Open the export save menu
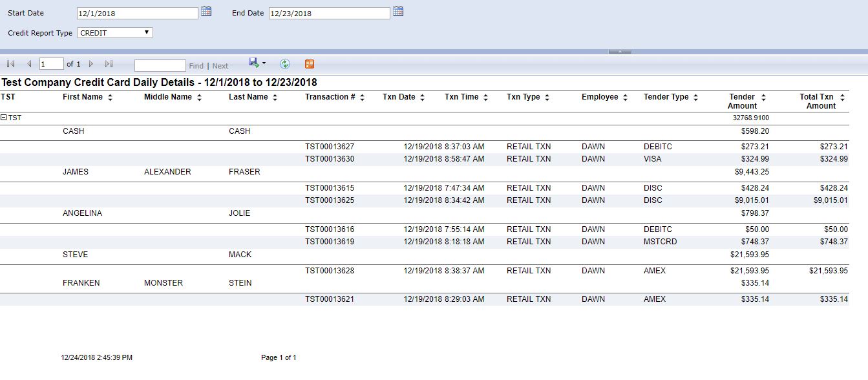This screenshot has height=380, width=868. [x=257, y=63]
